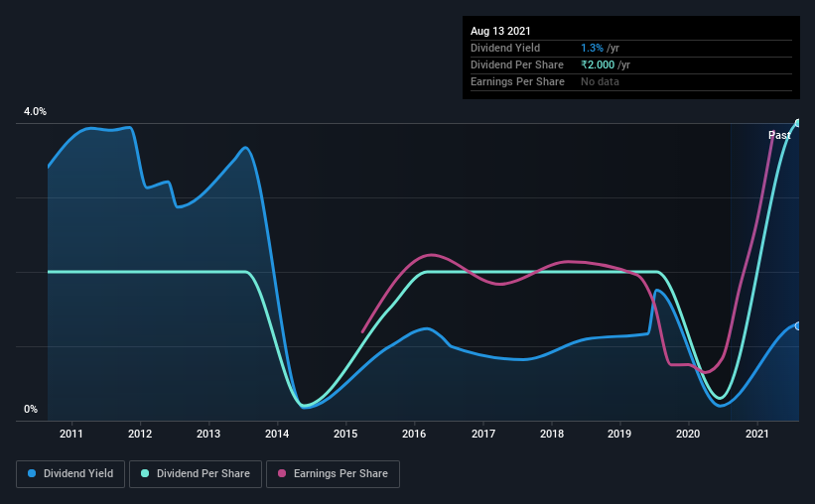Image resolution: width=815 pixels, height=504 pixels.
Task: Click the ₹2.000 Dividend Per Share value
Action: [598, 64]
